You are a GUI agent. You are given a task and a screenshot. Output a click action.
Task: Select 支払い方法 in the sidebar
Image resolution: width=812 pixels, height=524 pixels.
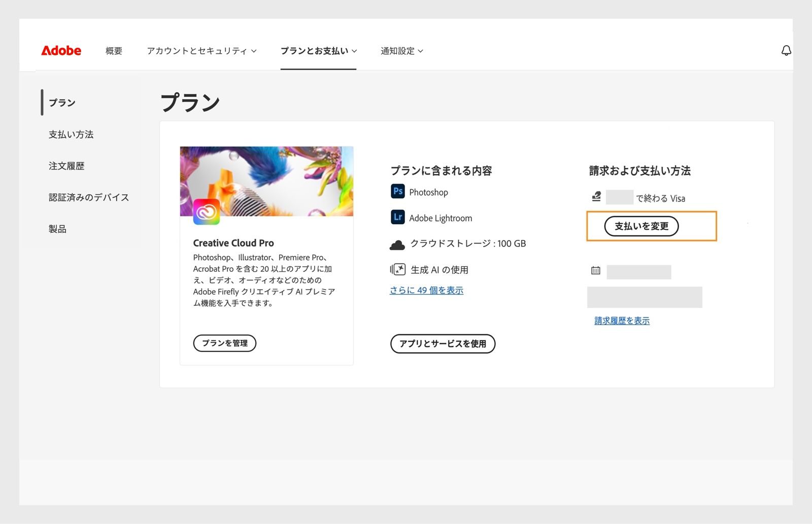point(71,134)
